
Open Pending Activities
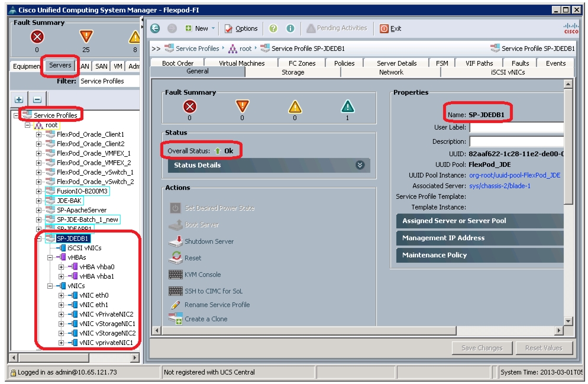[x=337, y=28]
